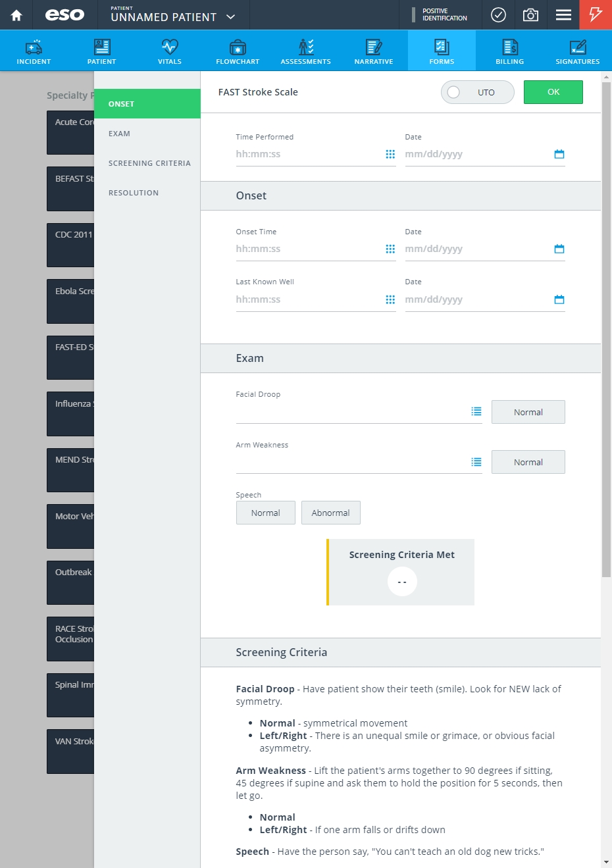Viewport: 612px width, 868px height.
Task: Open calendar picker for Time Performed date
Action: point(559,154)
